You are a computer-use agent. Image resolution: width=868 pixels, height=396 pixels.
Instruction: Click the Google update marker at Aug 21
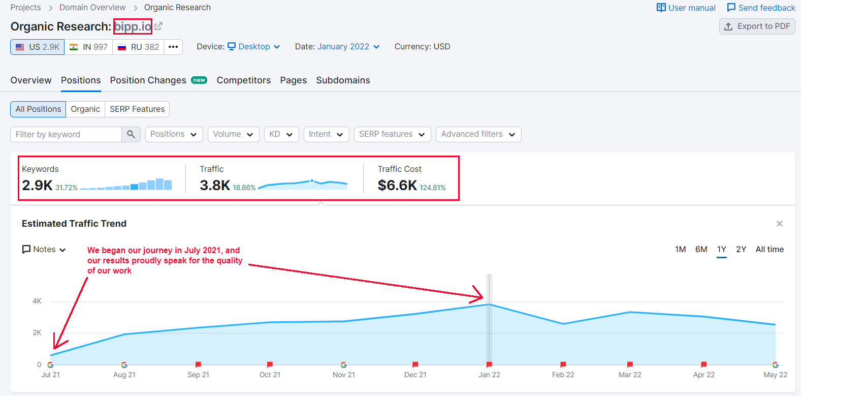click(x=124, y=365)
